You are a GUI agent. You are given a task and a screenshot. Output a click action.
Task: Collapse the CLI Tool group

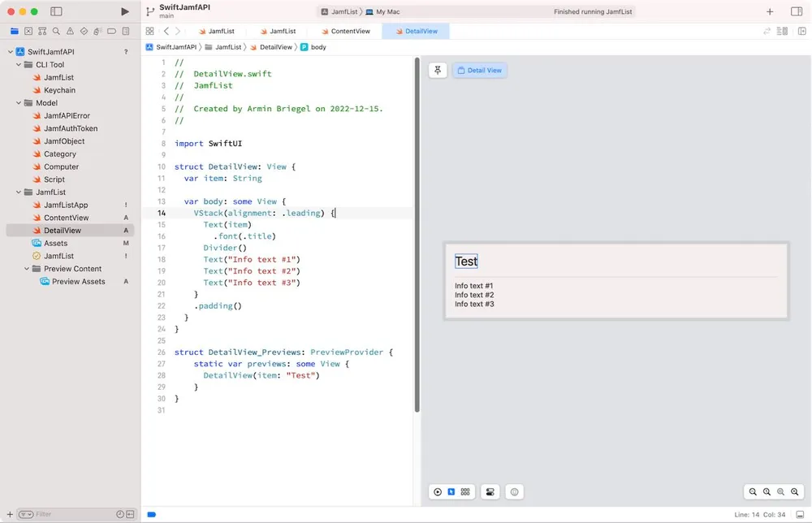coord(18,64)
